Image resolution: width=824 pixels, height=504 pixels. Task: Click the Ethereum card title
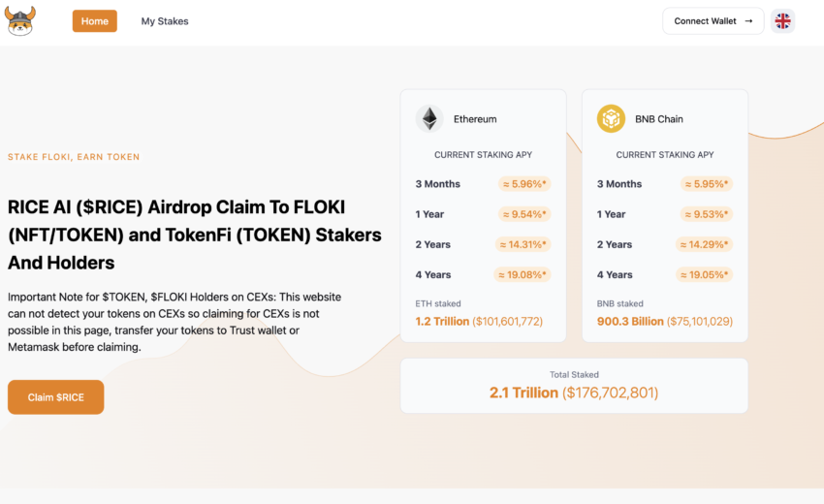pos(475,119)
